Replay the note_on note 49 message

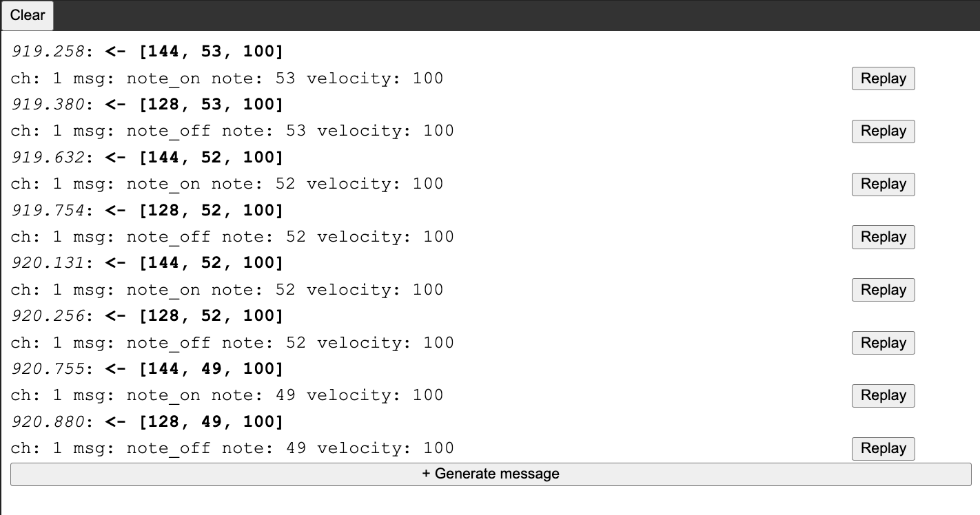(x=883, y=396)
